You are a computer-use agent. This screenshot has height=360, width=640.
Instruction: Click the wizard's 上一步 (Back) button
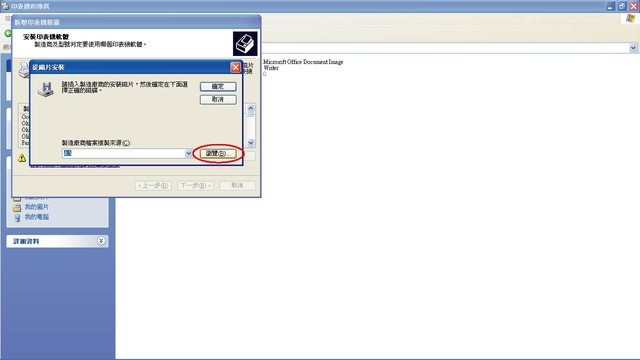coord(153,186)
